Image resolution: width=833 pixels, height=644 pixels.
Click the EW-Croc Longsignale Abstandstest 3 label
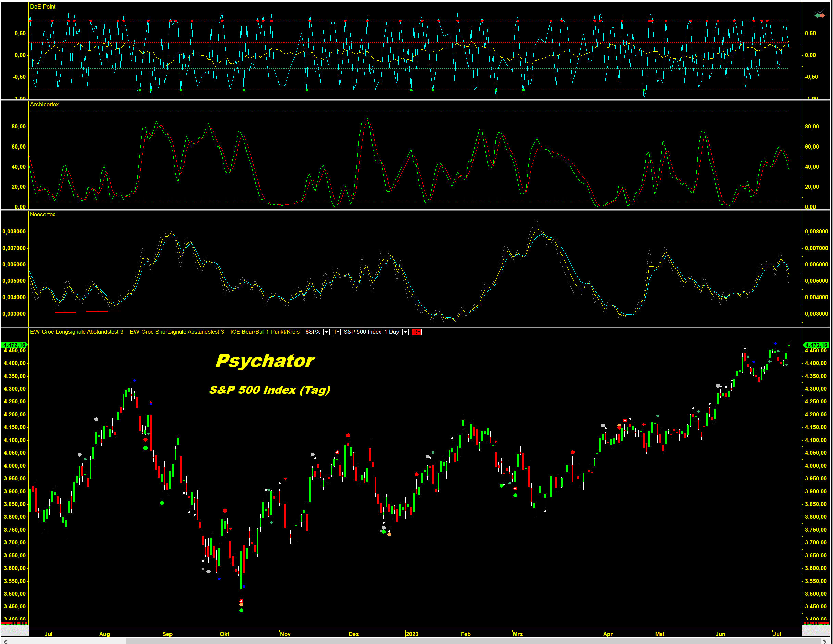(77, 332)
